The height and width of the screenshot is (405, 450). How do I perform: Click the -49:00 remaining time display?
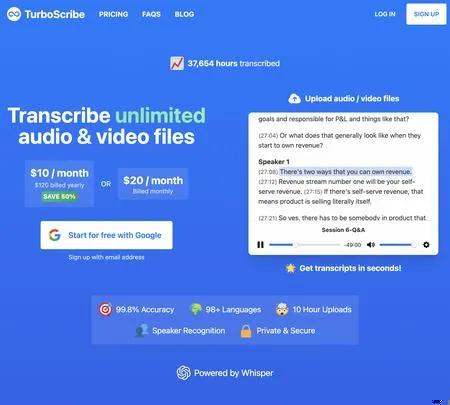click(x=352, y=245)
